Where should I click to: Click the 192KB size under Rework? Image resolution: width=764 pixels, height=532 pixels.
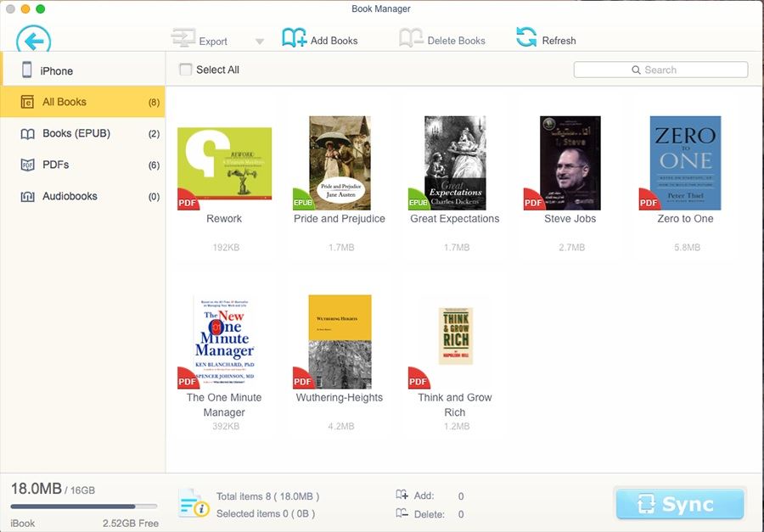click(x=226, y=248)
